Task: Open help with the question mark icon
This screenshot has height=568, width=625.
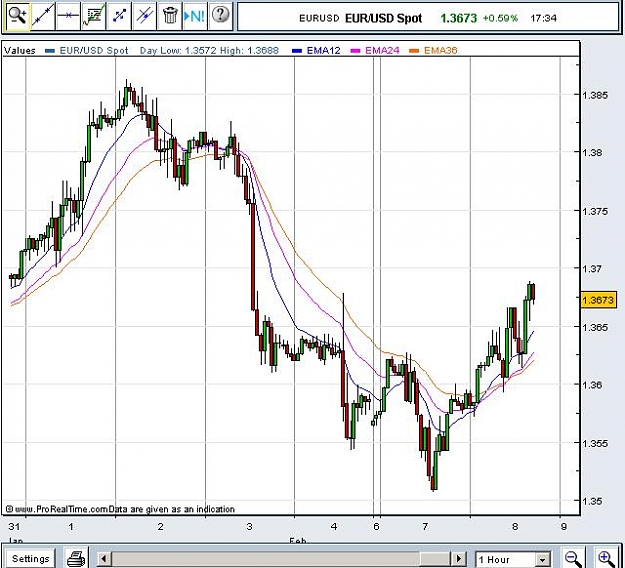Action: [x=220, y=16]
